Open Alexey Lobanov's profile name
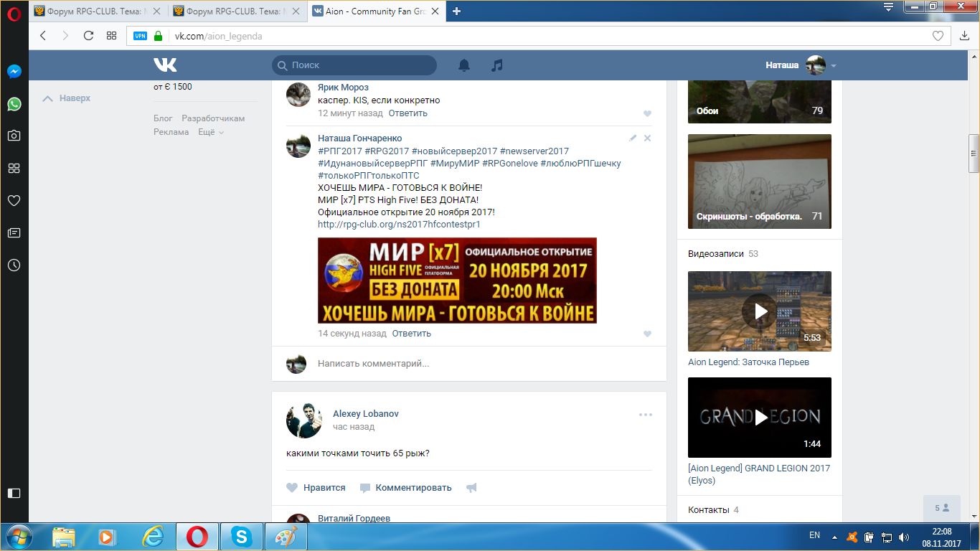 (366, 414)
